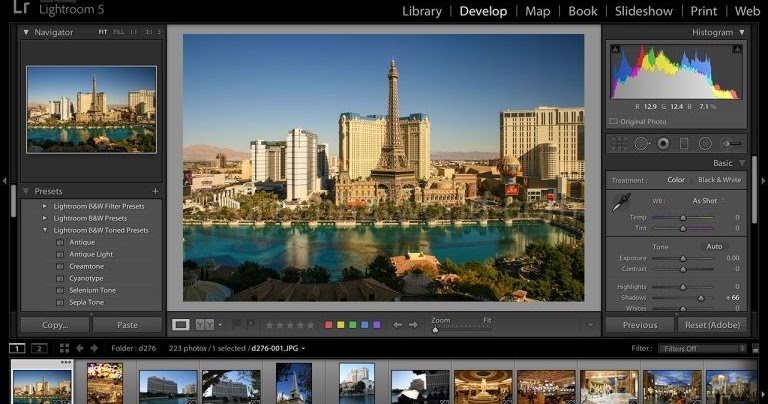Select the Red Eye Correction tool
This screenshot has height=404, width=768.
click(663, 144)
